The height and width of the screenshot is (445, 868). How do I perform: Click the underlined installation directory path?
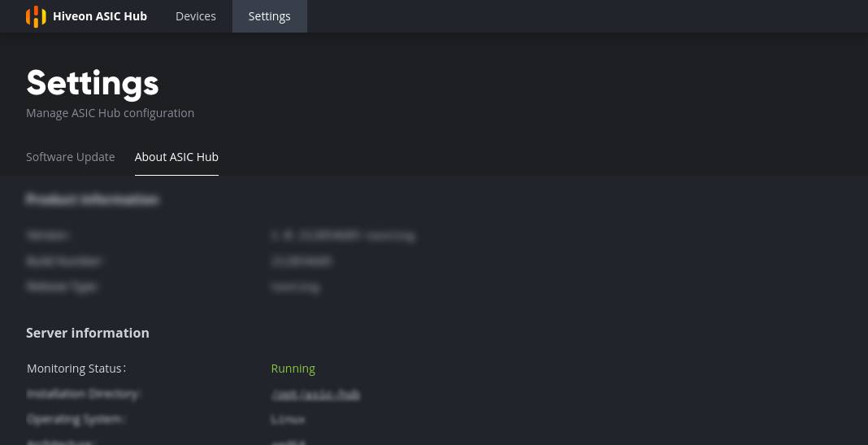(x=315, y=395)
